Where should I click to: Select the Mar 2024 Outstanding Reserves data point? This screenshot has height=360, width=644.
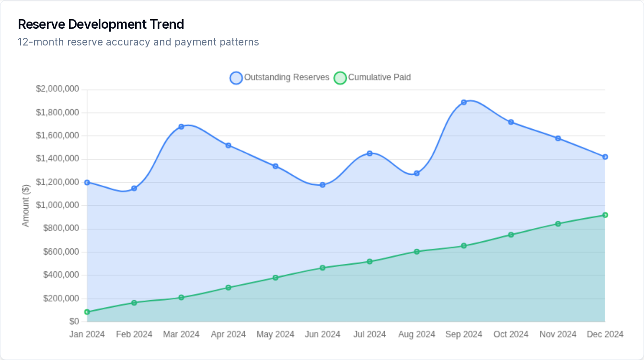click(x=181, y=127)
